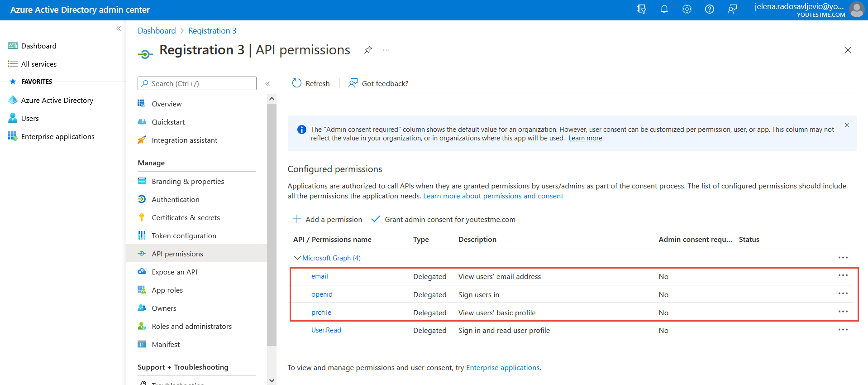Collapse the Microsoft Graph permissions group
The width and height of the screenshot is (868, 385).
[297, 258]
